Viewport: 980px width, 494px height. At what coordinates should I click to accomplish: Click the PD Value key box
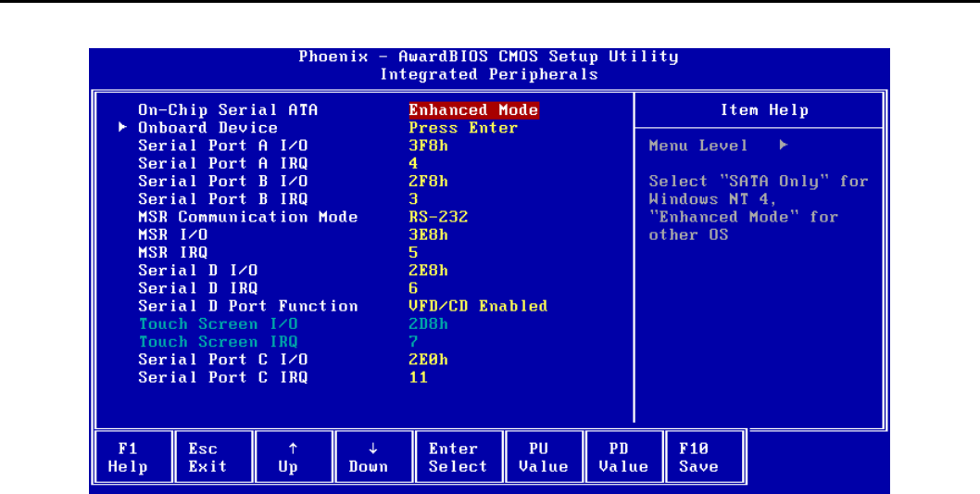(623, 457)
